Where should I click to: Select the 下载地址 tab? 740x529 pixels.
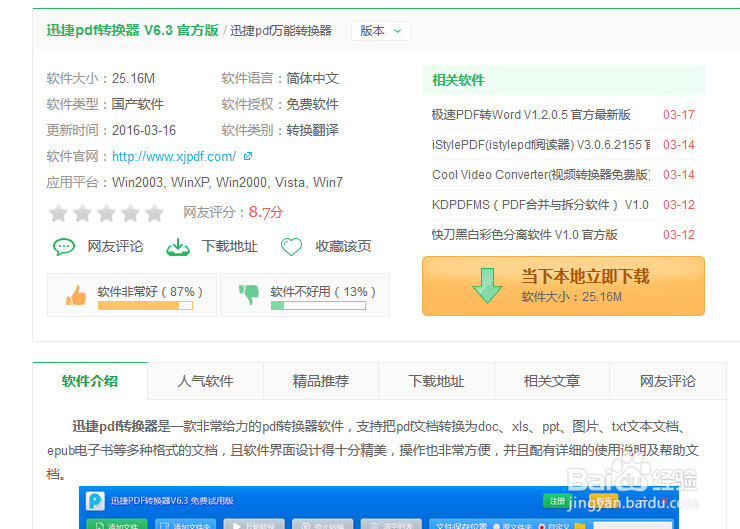(437, 381)
